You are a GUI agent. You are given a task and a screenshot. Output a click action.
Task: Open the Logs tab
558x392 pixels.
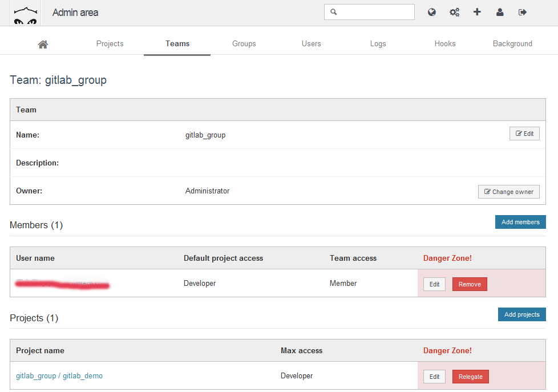[x=378, y=43]
